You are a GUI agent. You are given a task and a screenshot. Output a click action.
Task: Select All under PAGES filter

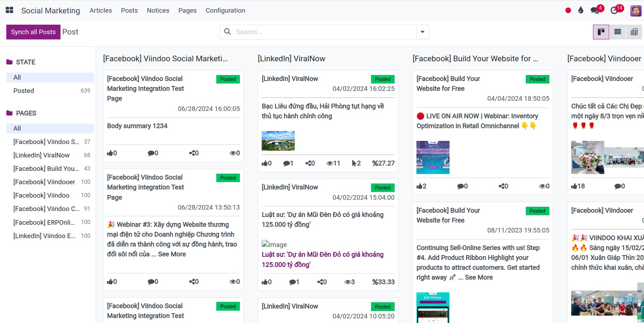pos(50,129)
